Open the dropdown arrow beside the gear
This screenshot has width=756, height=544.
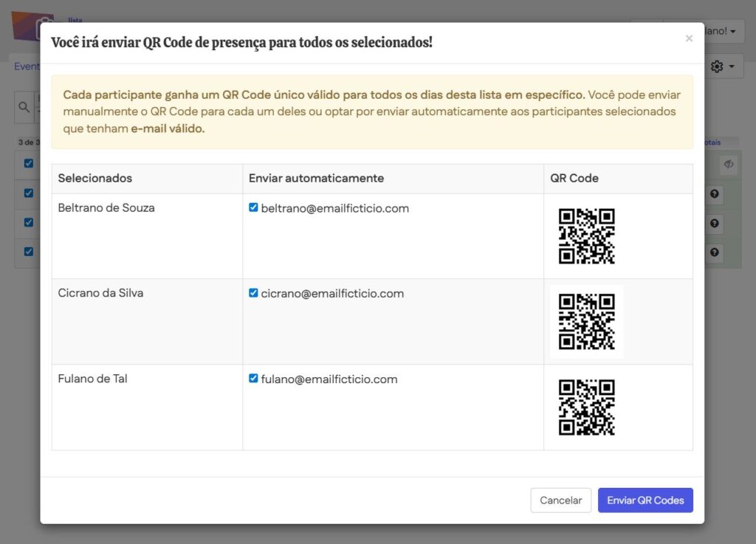(730, 66)
